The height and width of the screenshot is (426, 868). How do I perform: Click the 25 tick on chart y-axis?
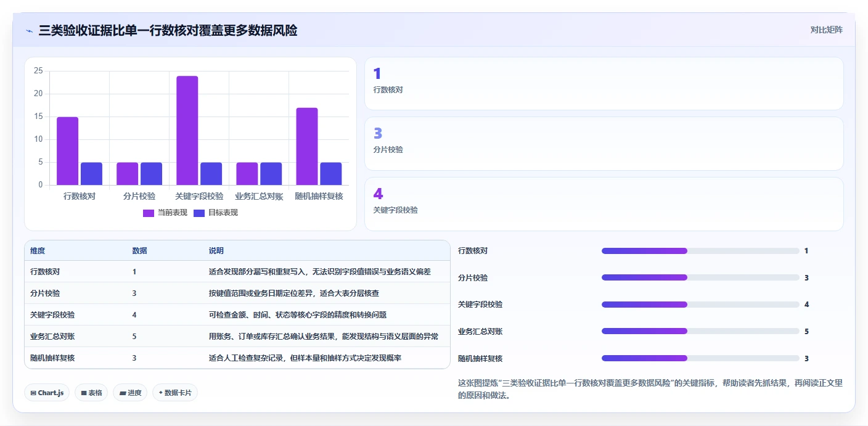tap(38, 71)
